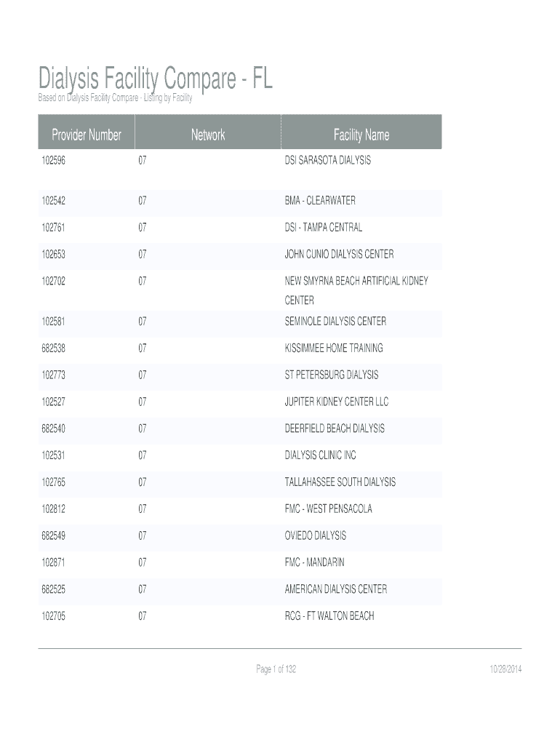Select NEW SMYRNA BEACH ARTIFICIAL KIDNEY entry
The image size is (560, 745).
[356, 281]
